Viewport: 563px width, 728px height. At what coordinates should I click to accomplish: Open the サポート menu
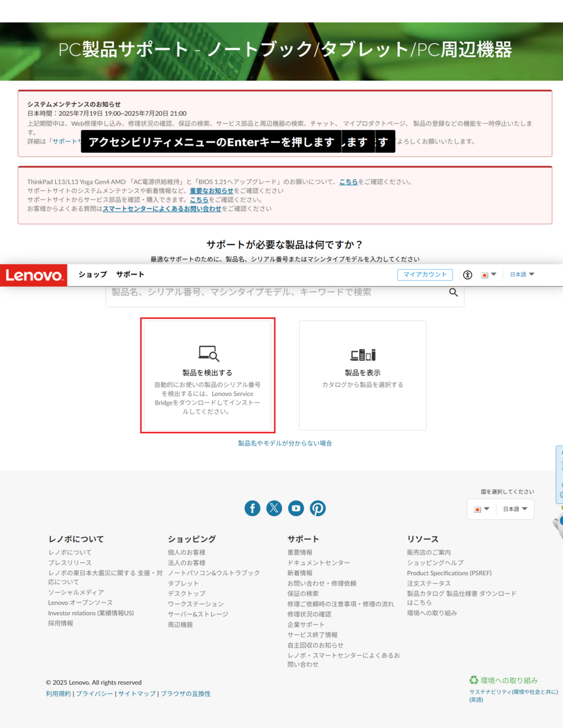click(130, 275)
